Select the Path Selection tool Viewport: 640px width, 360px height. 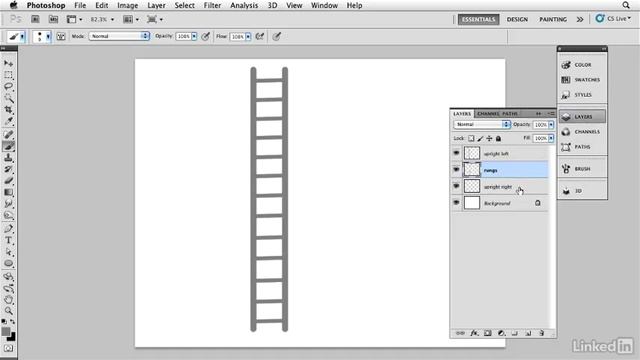coord(8,252)
